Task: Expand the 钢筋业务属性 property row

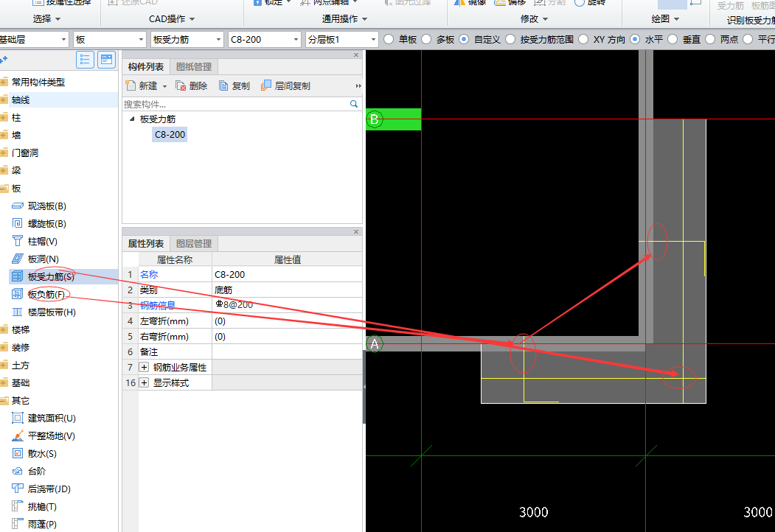Action: pyautogui.click(x=144, y=367)
